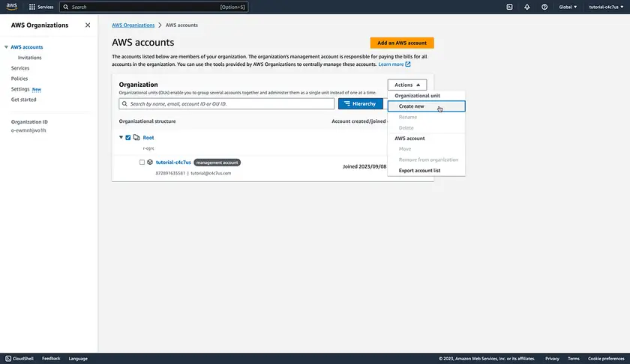The image size is (630, 364).
Task: Open the help question mark icon
Action: click(x=544, y=7)
